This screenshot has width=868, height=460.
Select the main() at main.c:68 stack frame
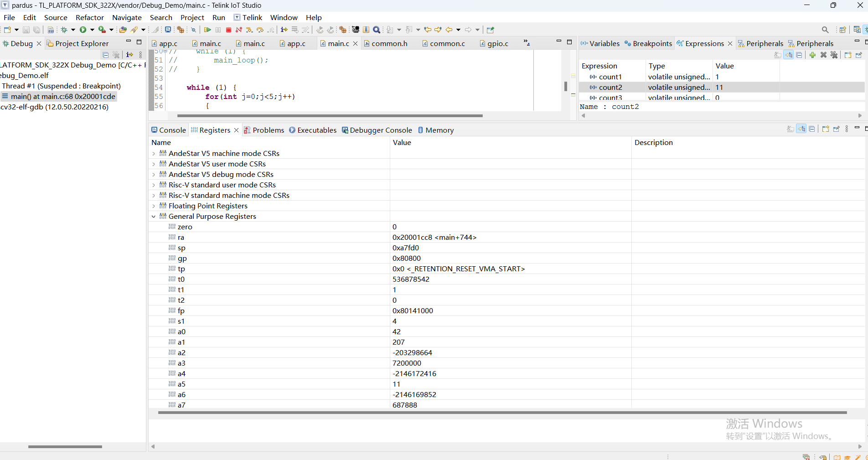pos(59,96)
